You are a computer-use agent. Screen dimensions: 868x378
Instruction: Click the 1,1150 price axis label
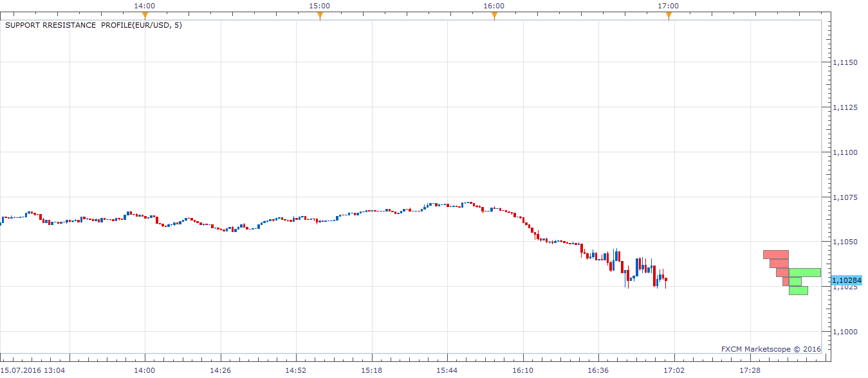point(845,62)
